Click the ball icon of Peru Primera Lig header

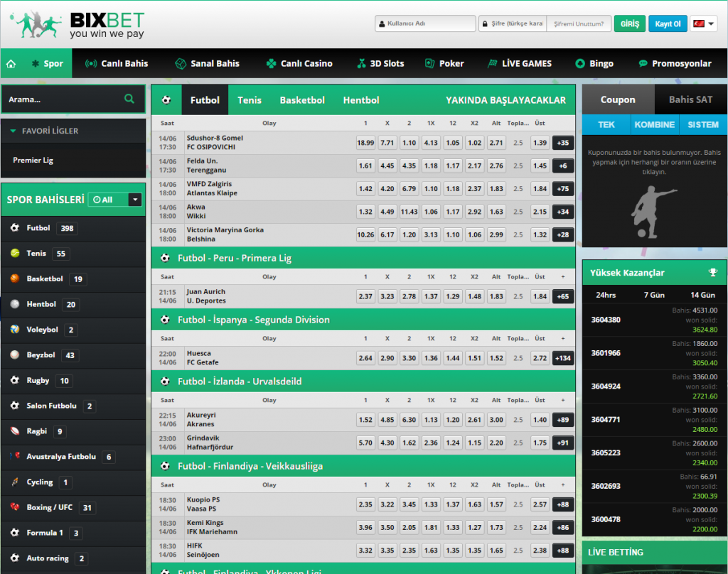[x=165, y=258]
